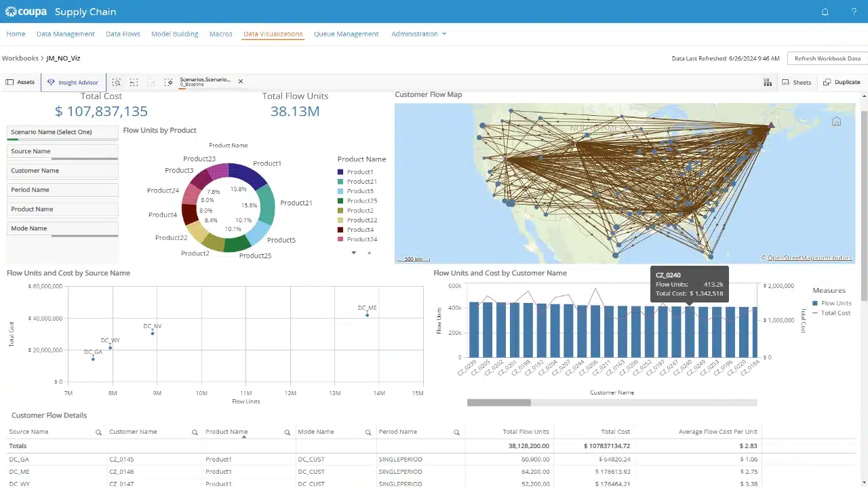
Task: Open notifications via the bell icon
Action: click(x=825, y=12)
